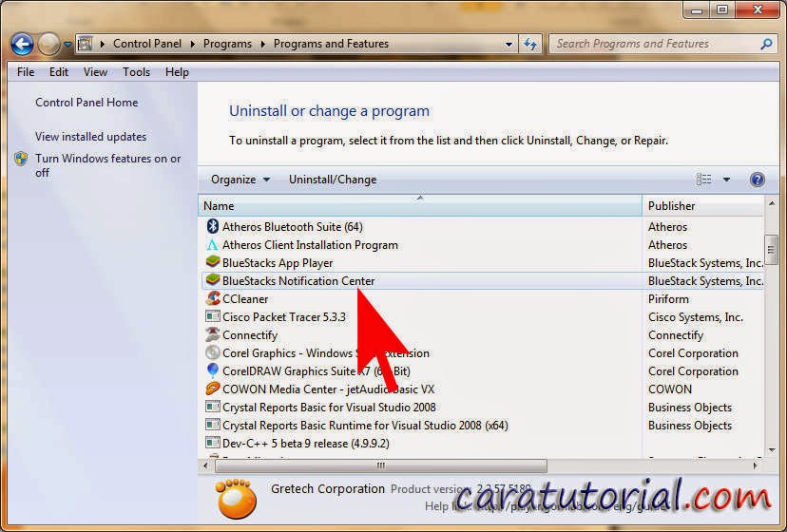This screenshot has height=532, width=787.
Task: Click the CCleaner program icon
Action: [x=213, y=298]
